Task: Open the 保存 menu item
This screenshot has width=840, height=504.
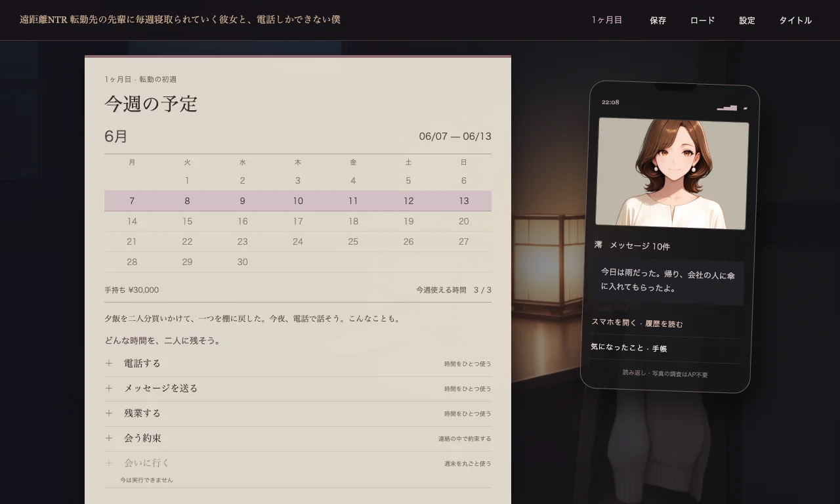Action: tap(658, 20)
